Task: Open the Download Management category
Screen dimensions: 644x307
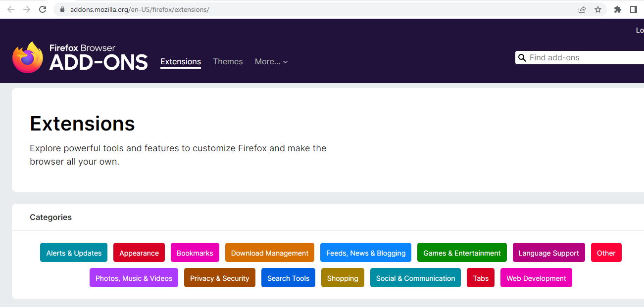Action: (x=270, y=253)
